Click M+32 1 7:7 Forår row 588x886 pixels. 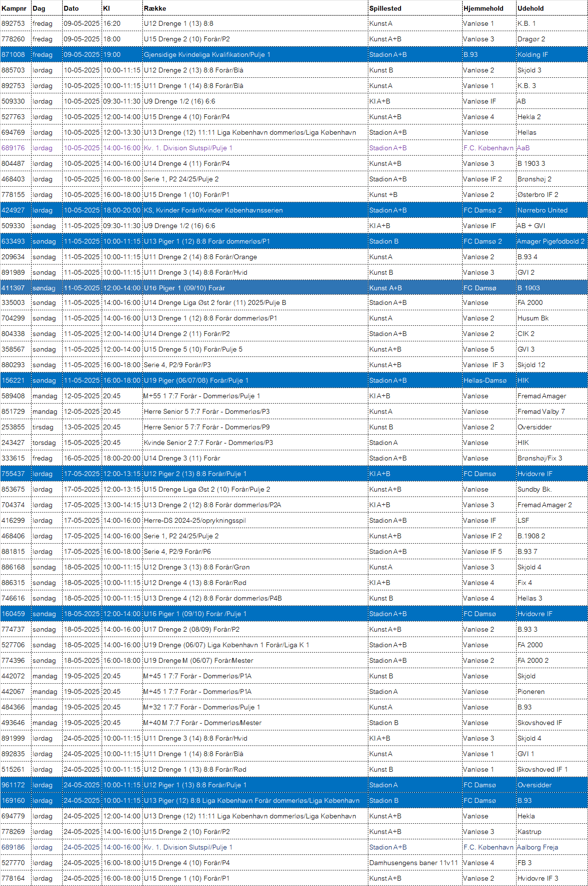[x=294, y=707]
